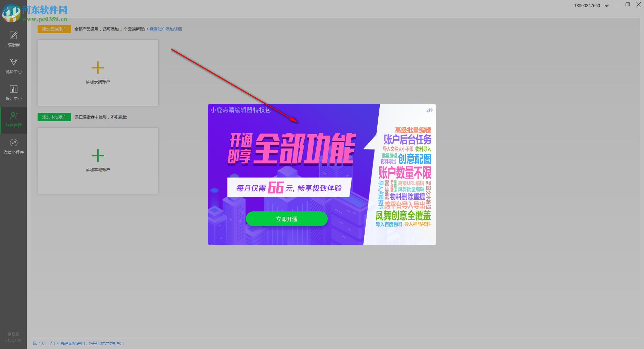Click the 添加云端账户 orange button
Viewport: 644px width, 349px height.
click(54, 29)
